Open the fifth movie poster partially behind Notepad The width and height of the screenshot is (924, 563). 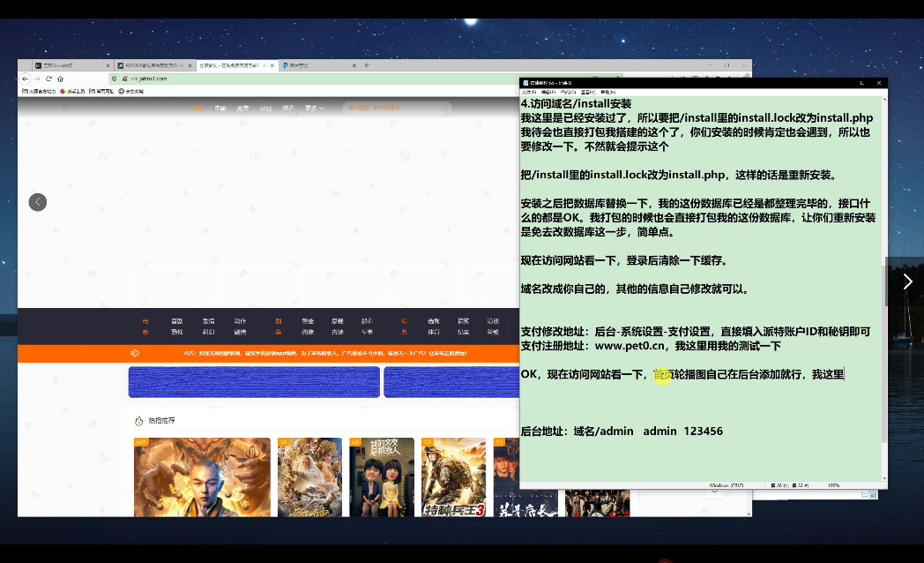[x=507, y=477]
